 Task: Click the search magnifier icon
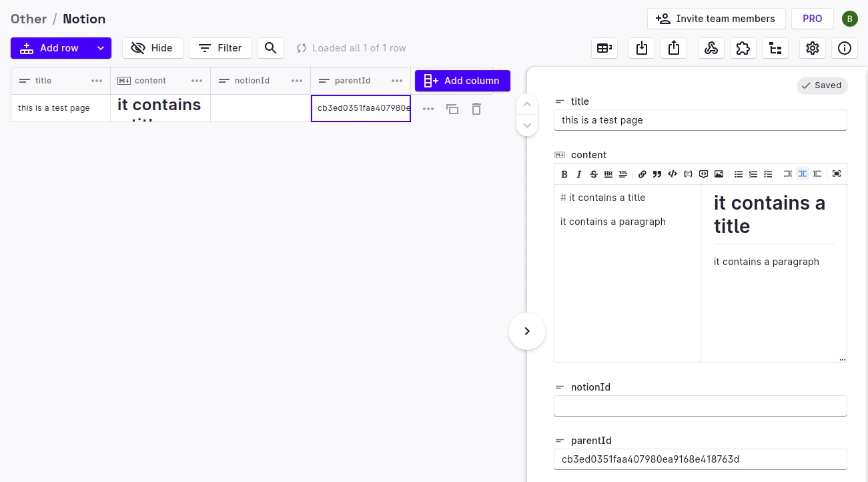[x=271, y=48]
